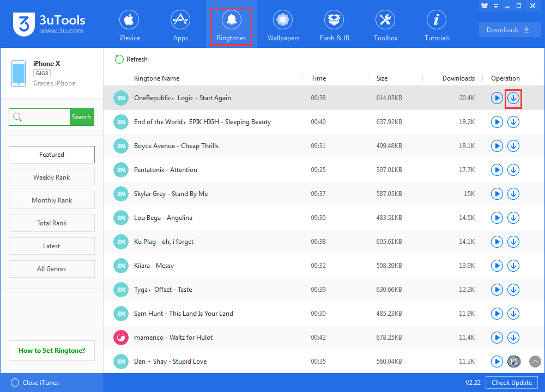Refresh the ringtone list
Viewport: 545px width, 392px height.
(x=131, y=59)
